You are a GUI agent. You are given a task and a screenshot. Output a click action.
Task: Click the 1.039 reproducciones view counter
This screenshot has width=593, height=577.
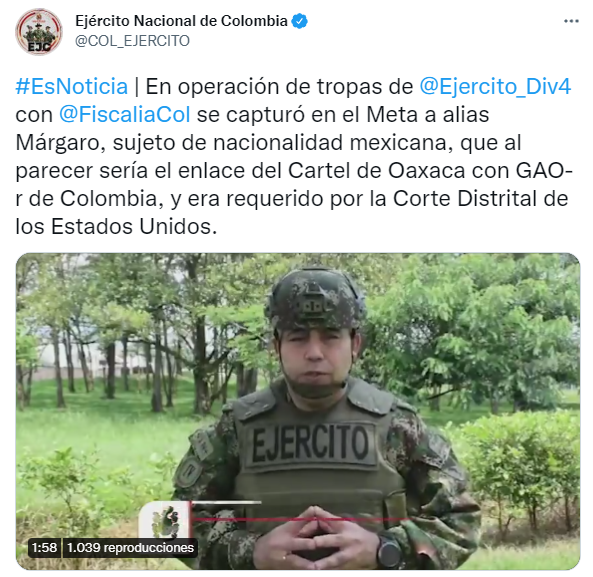[130, 548]
